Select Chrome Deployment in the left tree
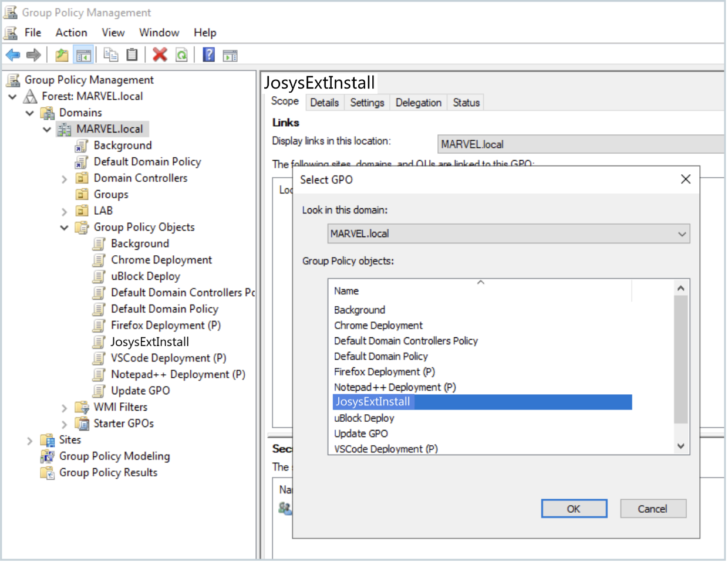 point(161,260)
